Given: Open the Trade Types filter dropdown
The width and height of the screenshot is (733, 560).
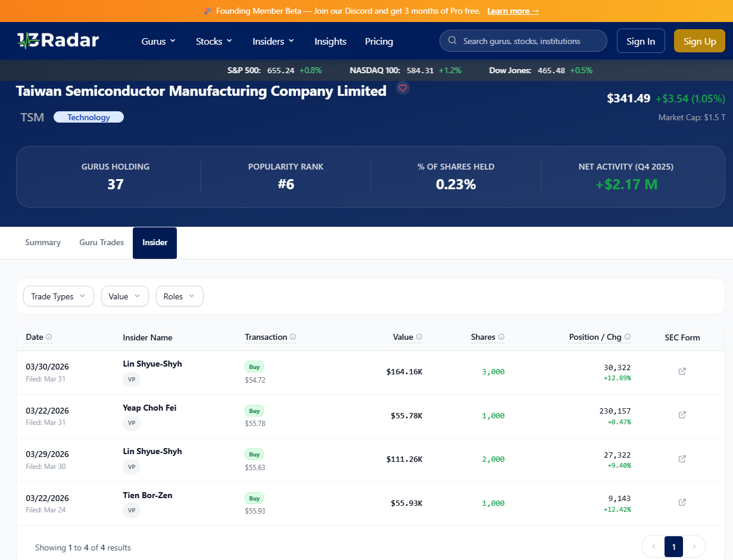Looking at the screenshot, I should click(58, 296).
